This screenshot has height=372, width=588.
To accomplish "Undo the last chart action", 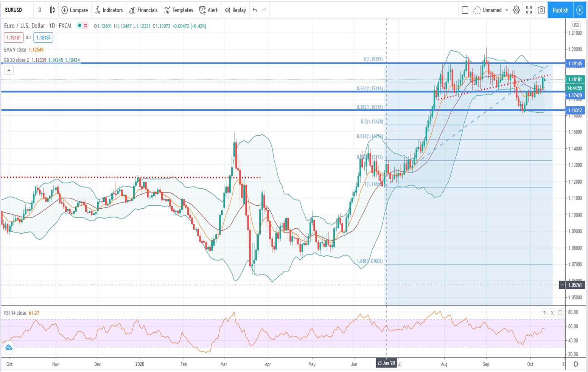I will [x=255, y=10].
